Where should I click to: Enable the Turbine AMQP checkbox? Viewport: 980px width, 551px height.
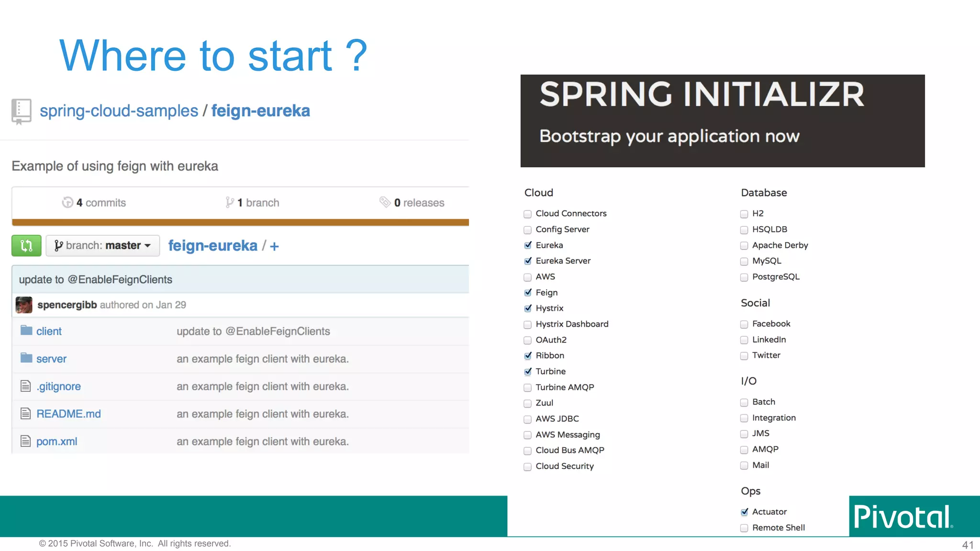tap(527, 387)
